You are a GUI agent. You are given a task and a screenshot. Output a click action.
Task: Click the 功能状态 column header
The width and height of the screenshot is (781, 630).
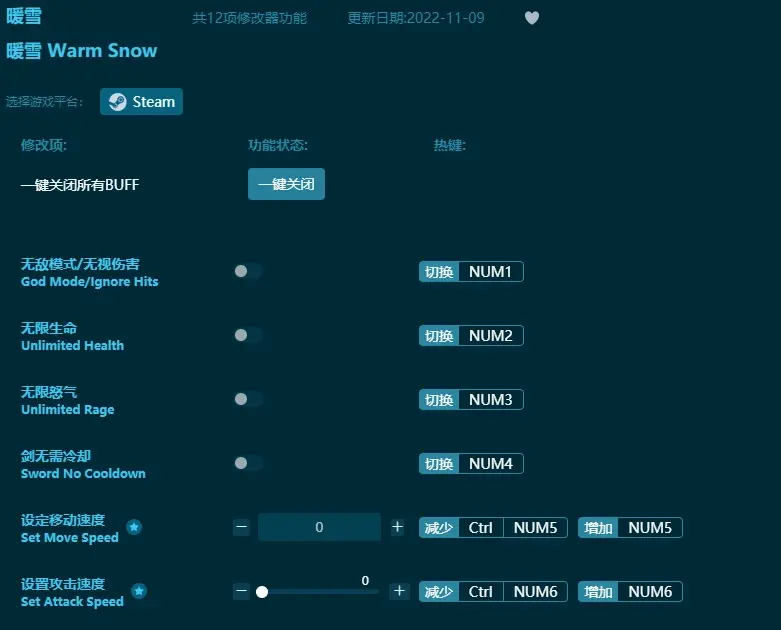(x=278, y=145)
